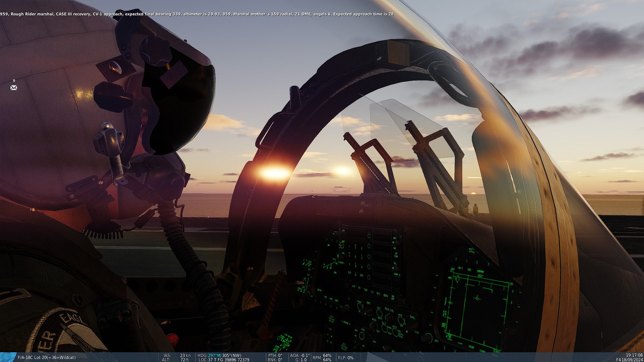This screenshot has width=644, height=362.
Task: Click the LOC 37 T FG coordinates
Action: coord(223,359)
